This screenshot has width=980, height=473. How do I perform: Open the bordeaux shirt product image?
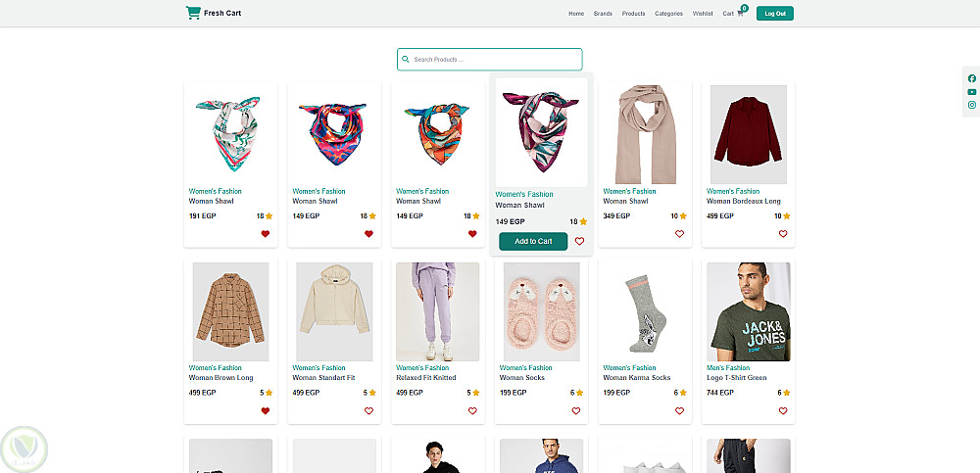coord(749,134)
